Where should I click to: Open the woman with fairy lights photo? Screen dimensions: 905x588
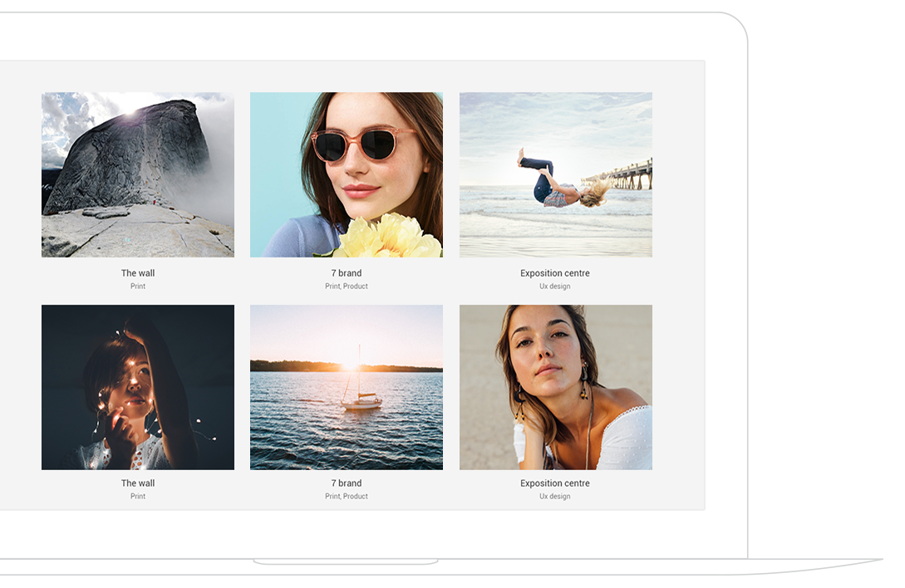point(138,387)
